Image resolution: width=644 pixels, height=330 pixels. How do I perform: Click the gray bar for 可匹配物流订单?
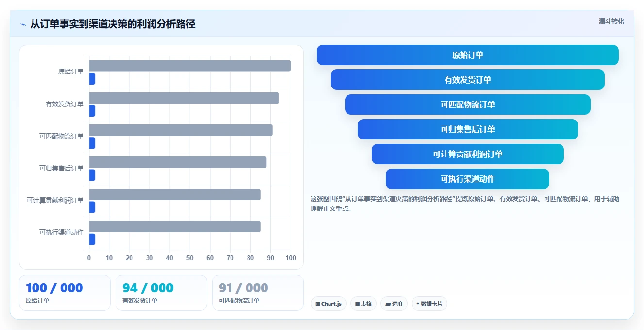pyautogui.click(x=181, y=130)
